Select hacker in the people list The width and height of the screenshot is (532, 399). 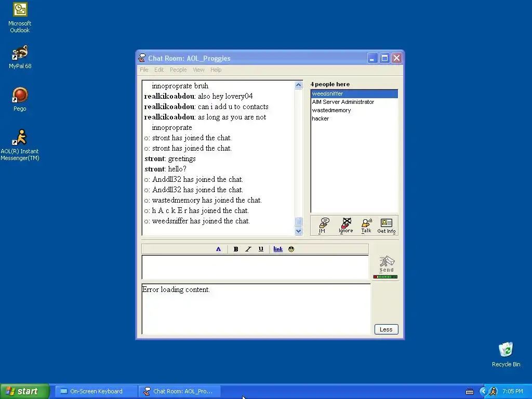[354, 118]
